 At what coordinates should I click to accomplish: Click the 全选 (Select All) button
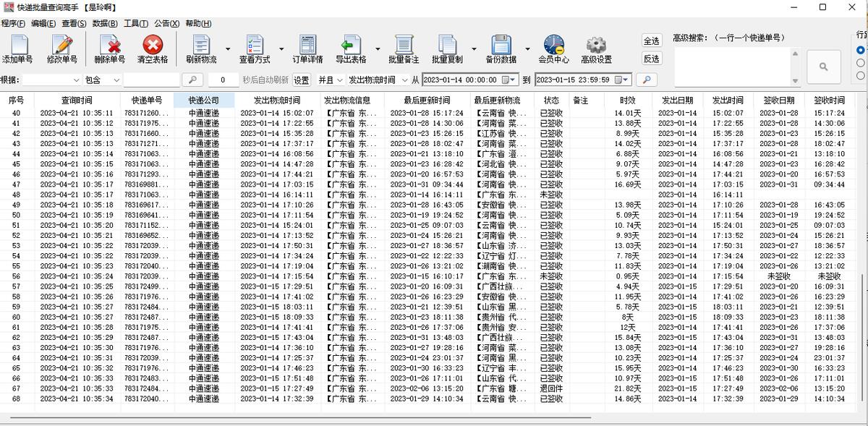coord(652,38)
